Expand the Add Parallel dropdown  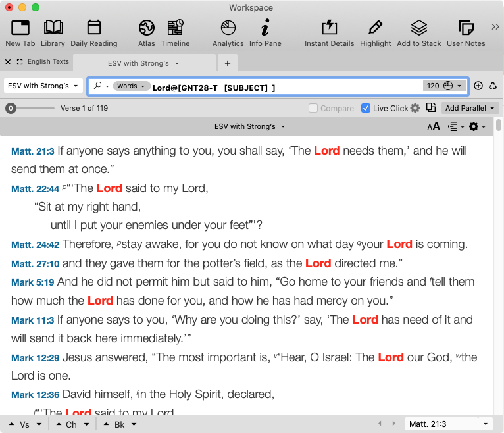(470, 108)
